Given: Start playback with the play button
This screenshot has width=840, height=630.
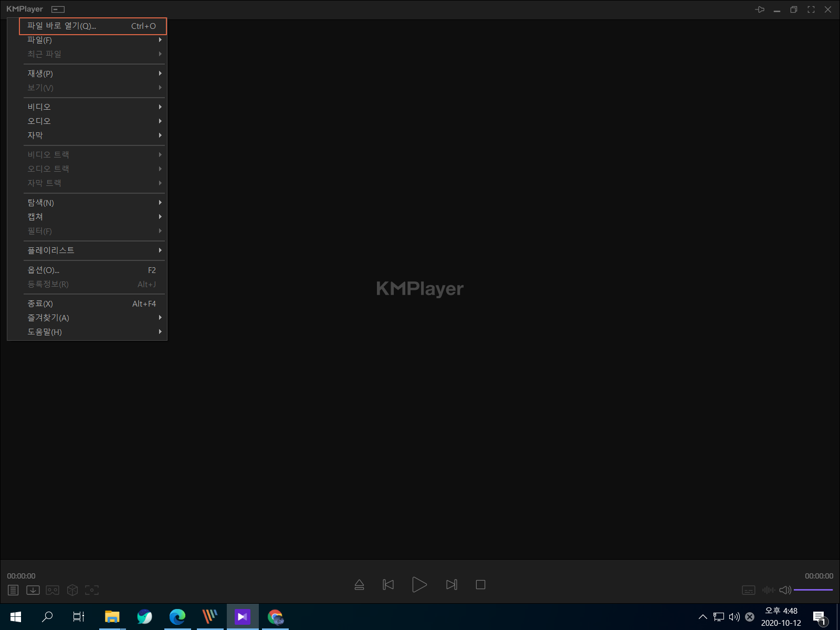Looking at the screenshot, I should click(419, 584).
